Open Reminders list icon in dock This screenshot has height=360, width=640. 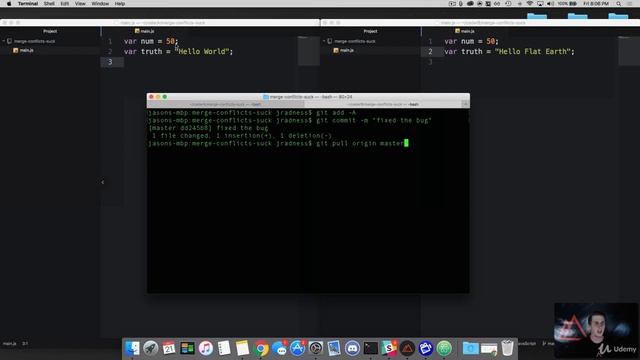click(224, 348)
